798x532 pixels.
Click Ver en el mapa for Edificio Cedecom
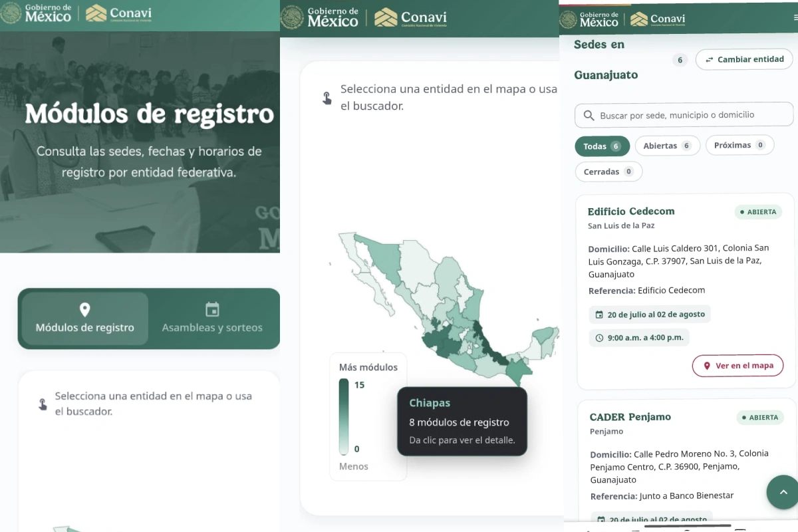click(x=737, y=366)
